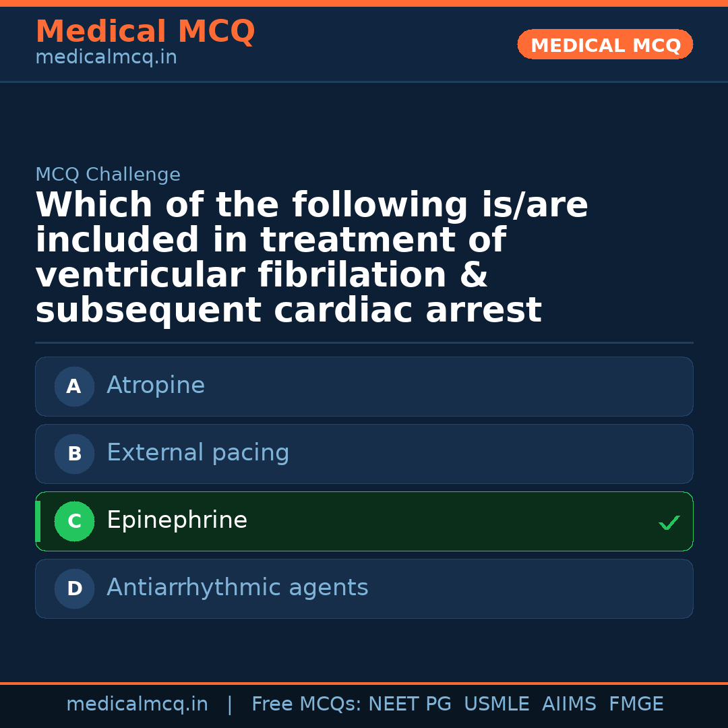Click the orange MEDICAL MCQ pill badge
The height and width of the screenshot is (728, 728).
[605, 44]
